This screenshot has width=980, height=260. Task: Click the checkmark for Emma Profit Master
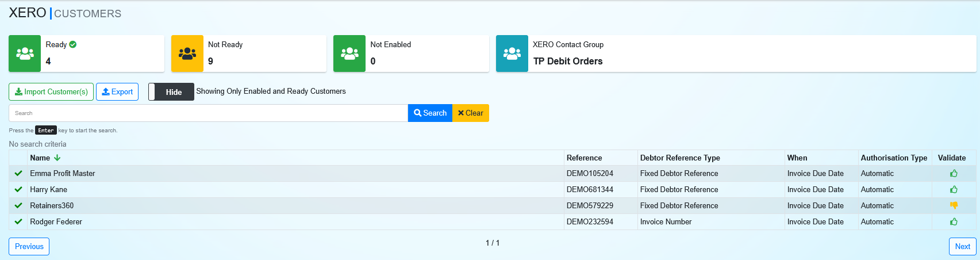[x=18, y=173]
